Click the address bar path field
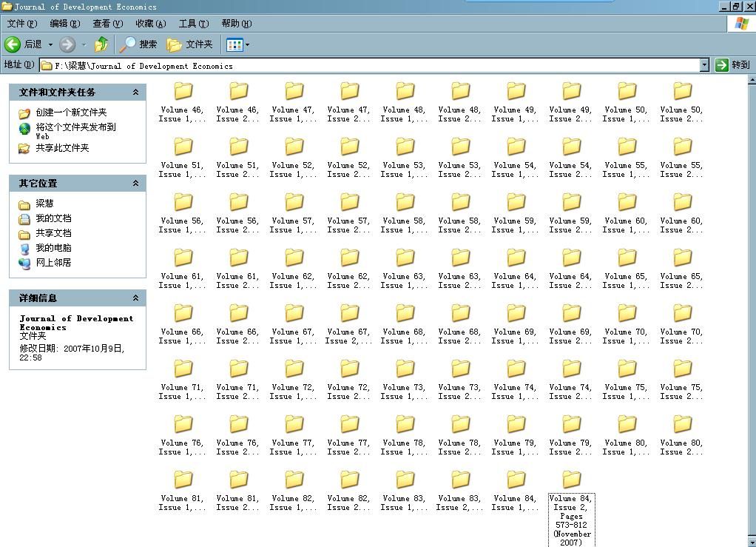The image size is (756, 547). [x=370, y=65]
